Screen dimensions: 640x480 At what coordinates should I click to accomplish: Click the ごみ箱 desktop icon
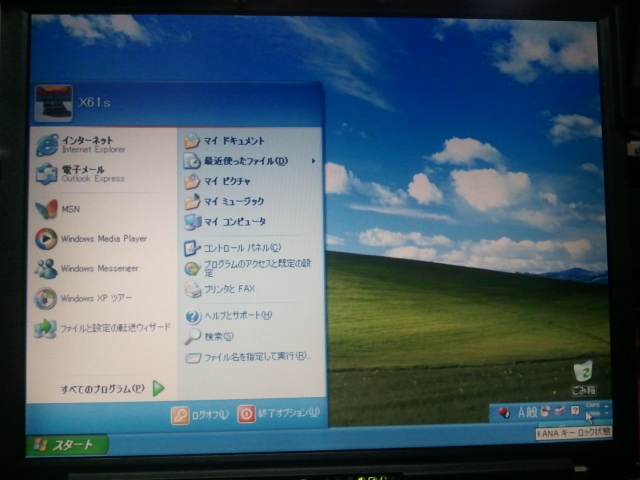(x=584, y=378)
